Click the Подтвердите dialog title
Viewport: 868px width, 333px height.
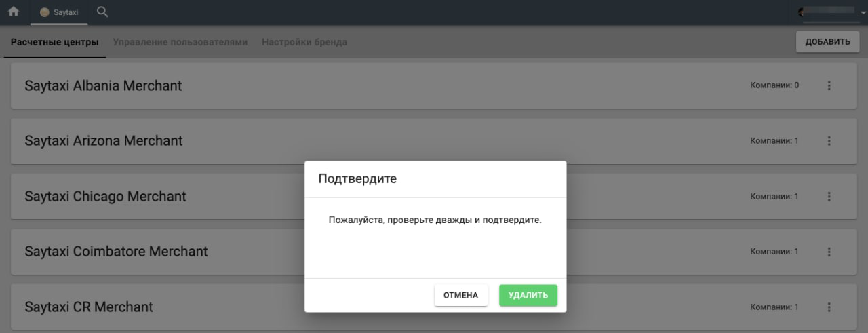357,179
